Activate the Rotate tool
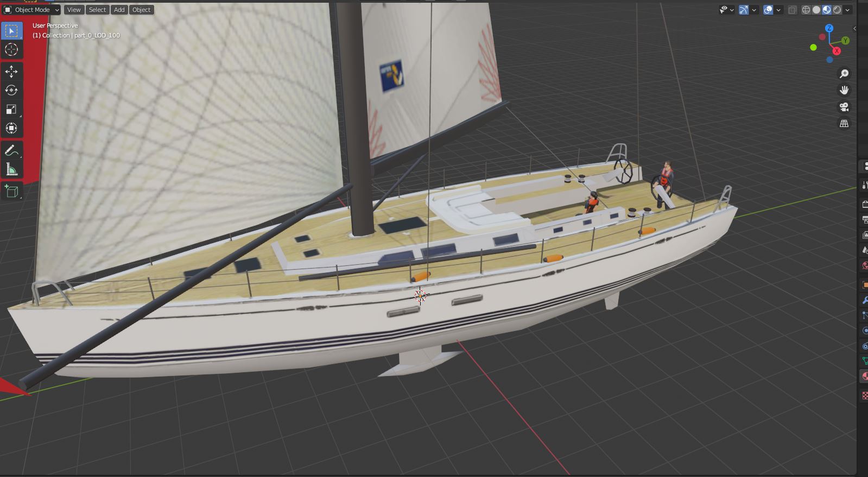Viewport: 868px width, 477px height. tap(11, 90)
